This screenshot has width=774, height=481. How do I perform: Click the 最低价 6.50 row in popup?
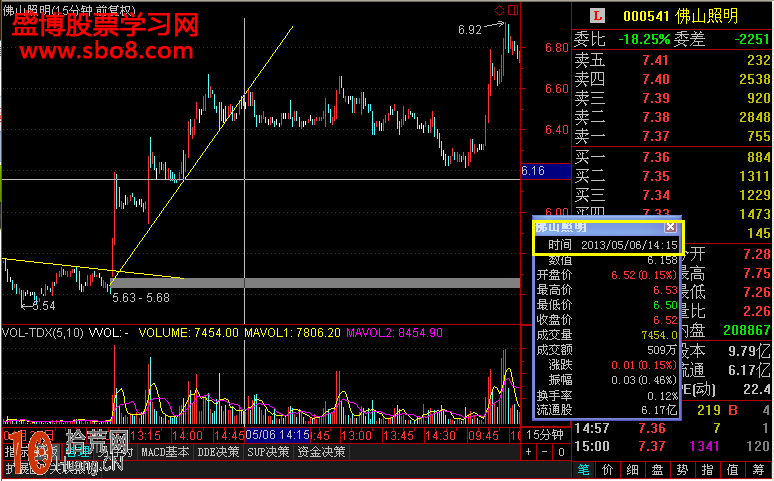[607, 305]
